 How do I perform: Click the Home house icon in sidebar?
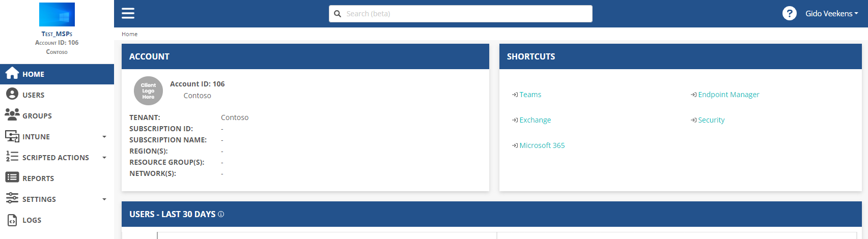[x=12, y=74]
